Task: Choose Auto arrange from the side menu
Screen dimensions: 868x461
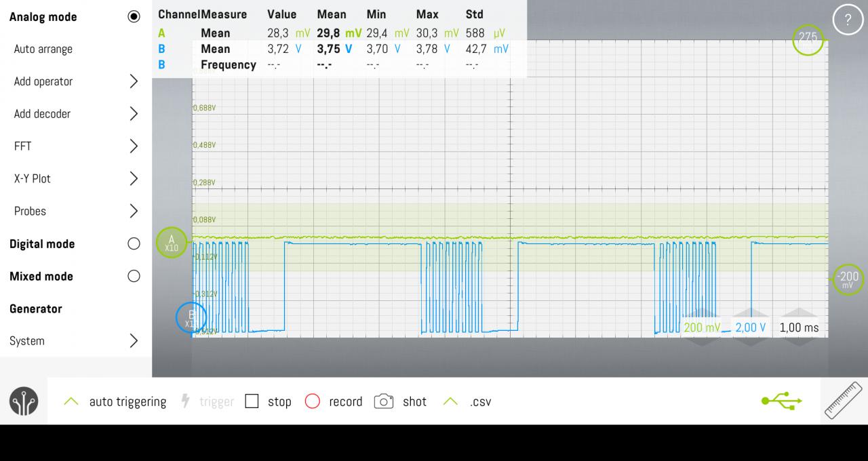Action: (43, 49)
